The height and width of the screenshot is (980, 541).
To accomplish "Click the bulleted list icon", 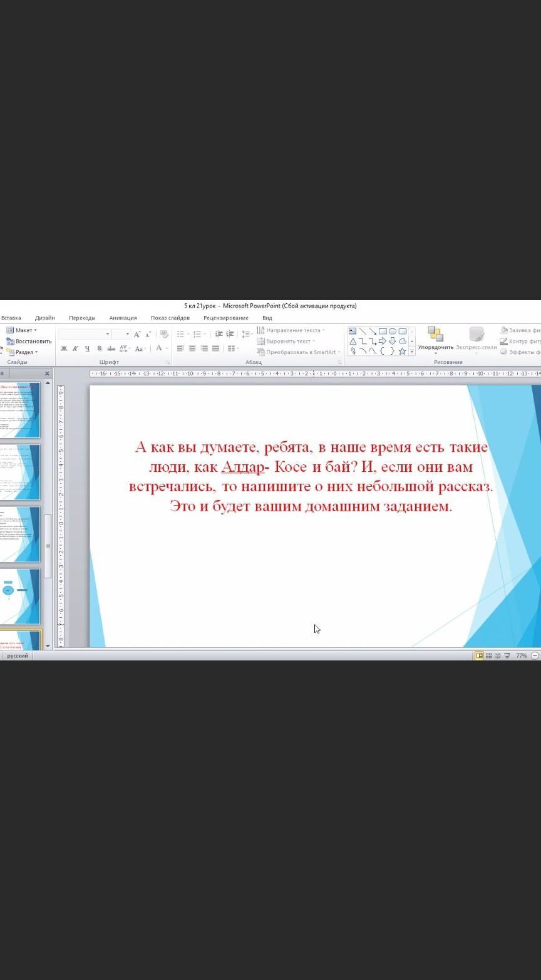I will coord(180,334).
